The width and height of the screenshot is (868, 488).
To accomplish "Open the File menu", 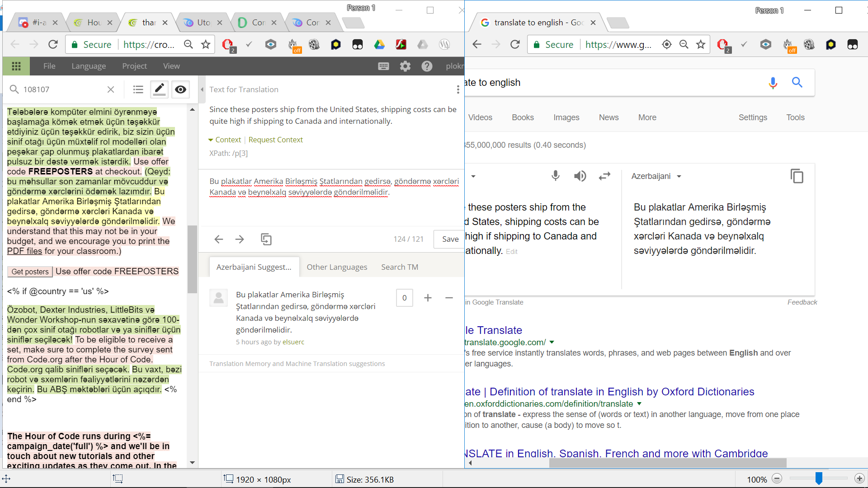I will [49, 66].
